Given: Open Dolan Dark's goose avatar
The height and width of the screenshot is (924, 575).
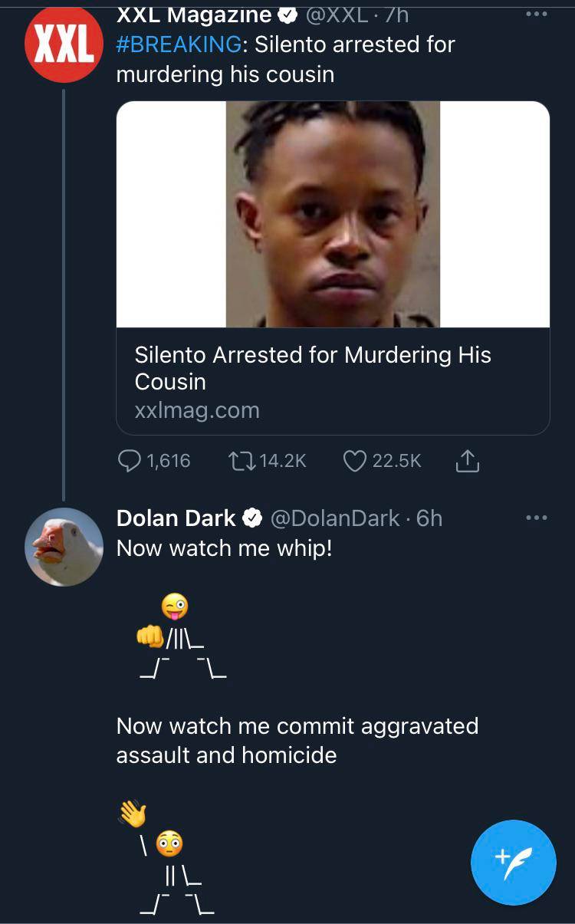Looking at the screenshot, I should pyautogui.click(x=64, y=547).
